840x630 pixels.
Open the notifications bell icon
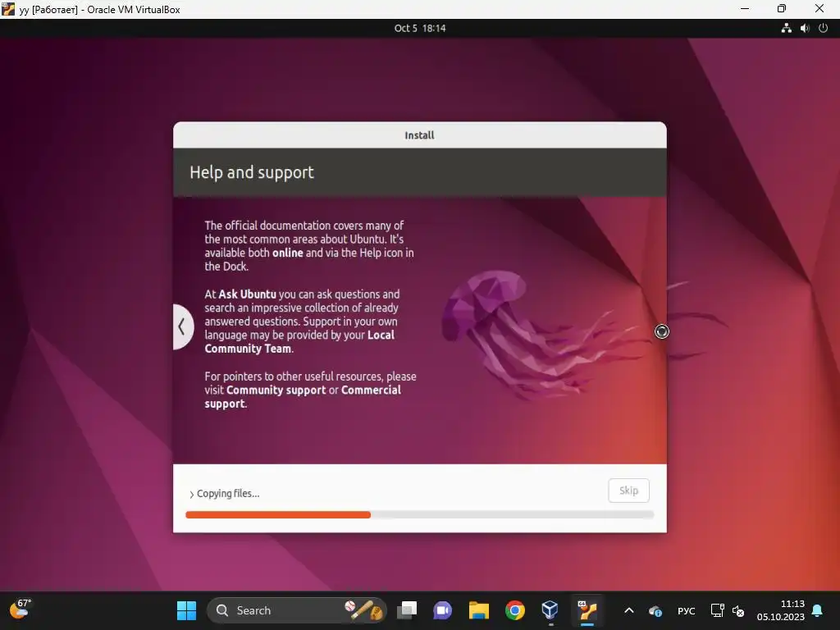(x=818, y=610)
